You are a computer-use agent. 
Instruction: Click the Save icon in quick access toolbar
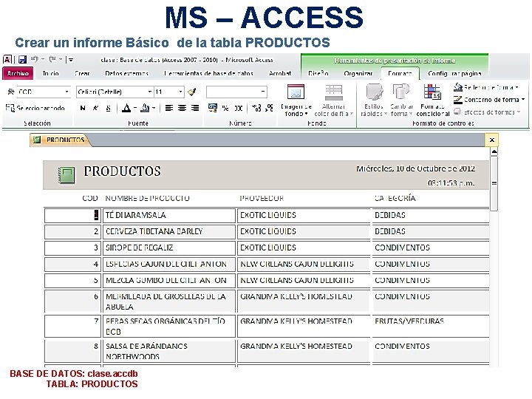(x=22, y=60)
